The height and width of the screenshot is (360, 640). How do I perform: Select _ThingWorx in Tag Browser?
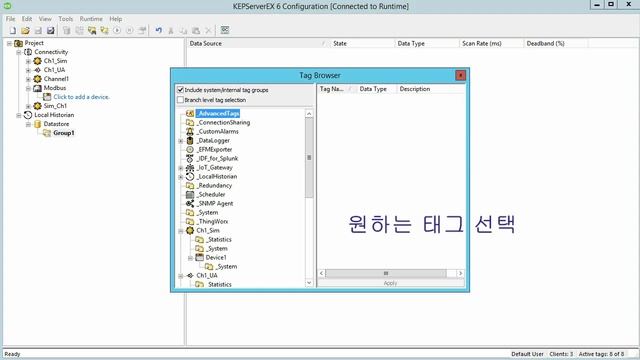pos(212,221)
